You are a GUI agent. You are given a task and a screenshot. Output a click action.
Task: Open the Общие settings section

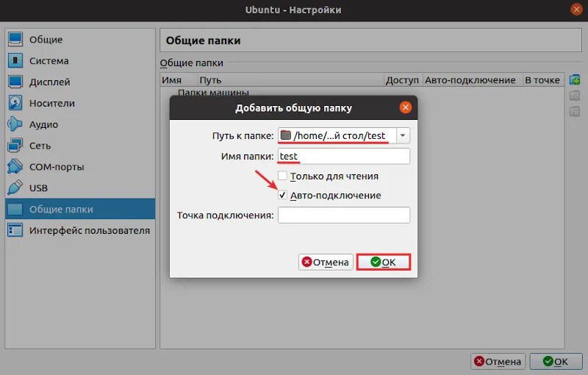point(80,40)
